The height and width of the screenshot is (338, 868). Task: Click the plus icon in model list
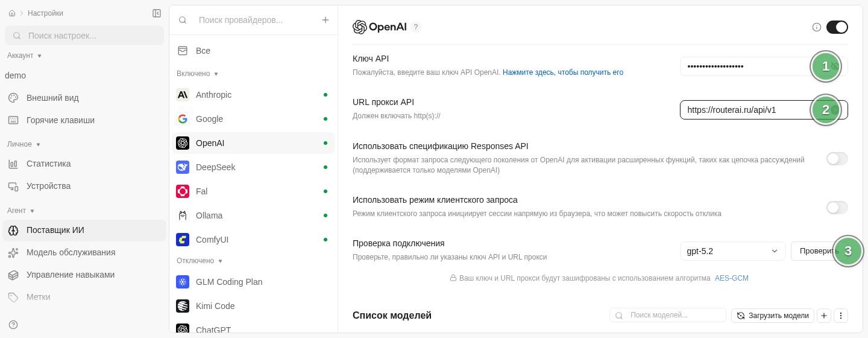tap(824, 316)
